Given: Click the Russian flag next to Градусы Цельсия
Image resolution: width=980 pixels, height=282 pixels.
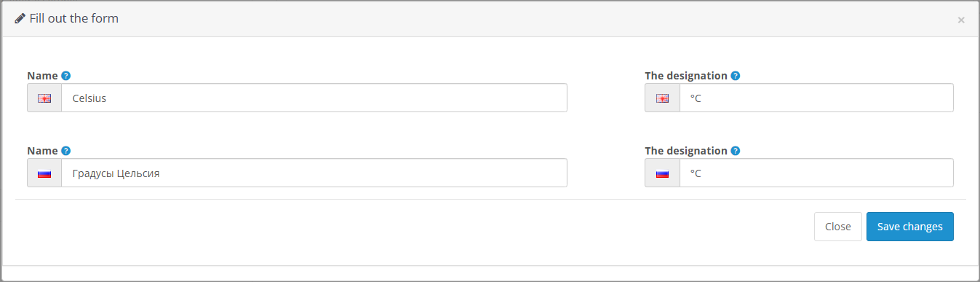Looking at the screenshot, I should tap(44, 173).
